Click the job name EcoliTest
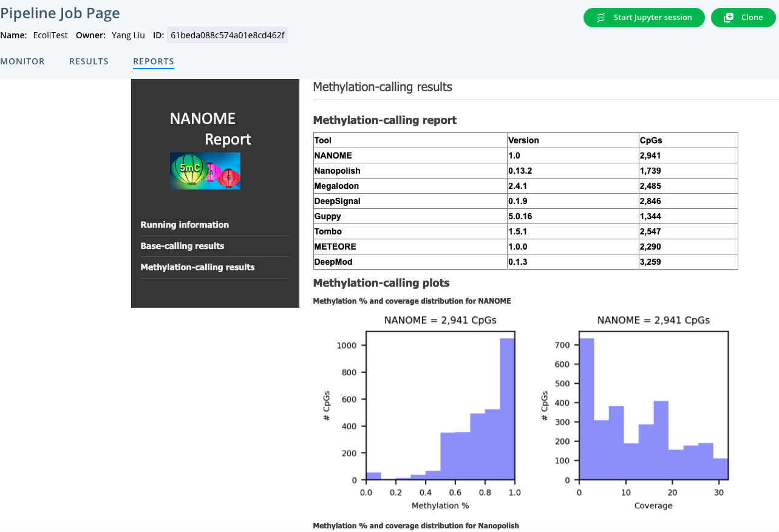 pyautogui.click(x=50, y=35)
